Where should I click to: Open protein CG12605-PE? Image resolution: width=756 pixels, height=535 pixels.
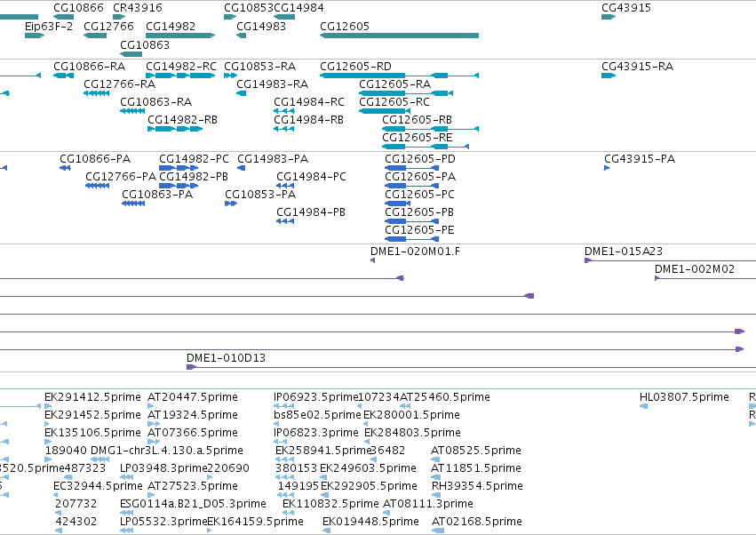(419, 230)
